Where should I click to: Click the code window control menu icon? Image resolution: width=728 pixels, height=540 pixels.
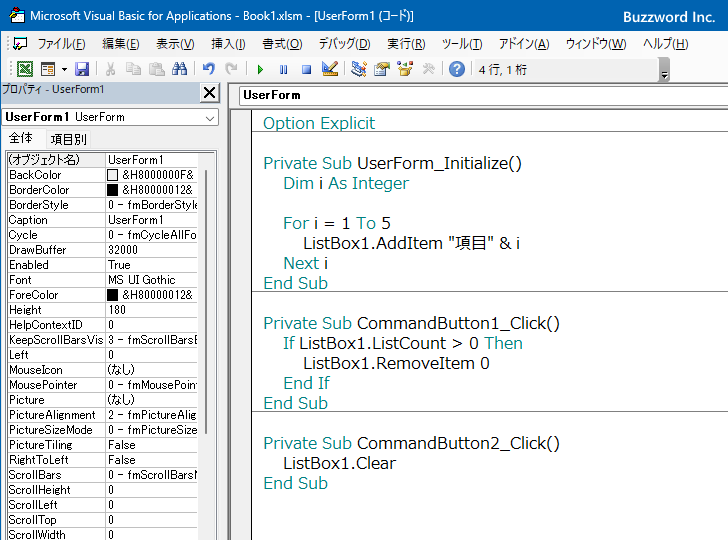tap(20, 44)
